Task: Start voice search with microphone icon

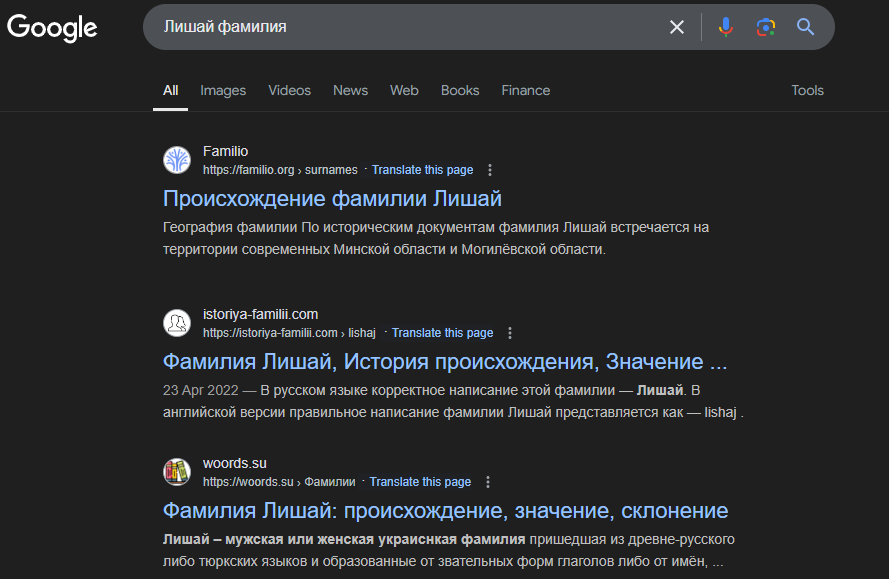Action: [726, 27]
